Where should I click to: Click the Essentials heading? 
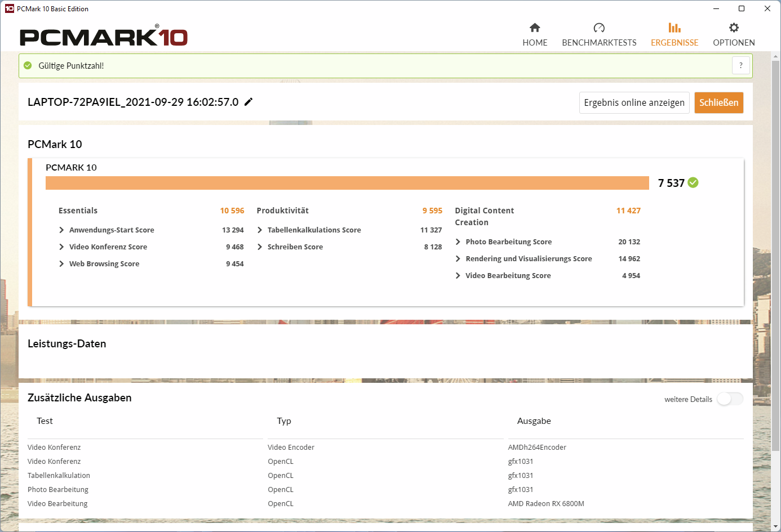tap(78, 211)
